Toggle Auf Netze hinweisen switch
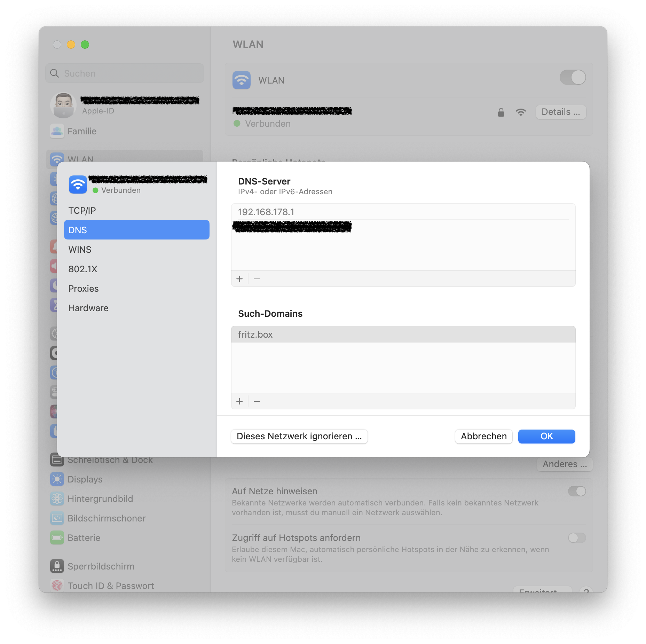Viewport: 646px width, 644px height. [577, 491]
